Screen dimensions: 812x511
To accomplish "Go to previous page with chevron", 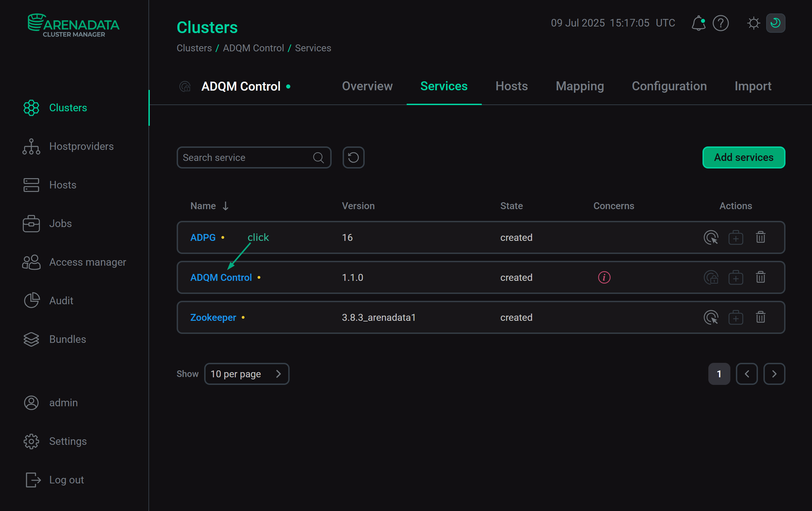I will pyautogui.click(x=747, y=374).
